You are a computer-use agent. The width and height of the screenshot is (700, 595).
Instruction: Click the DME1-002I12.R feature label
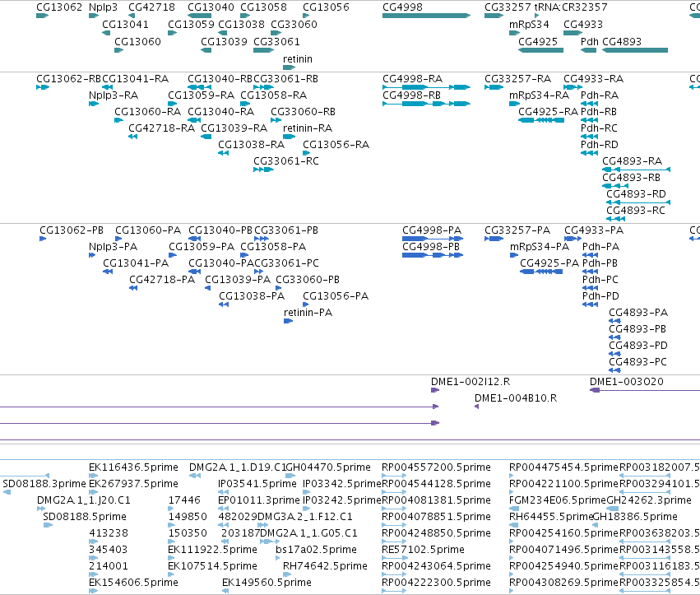(471, 382)
